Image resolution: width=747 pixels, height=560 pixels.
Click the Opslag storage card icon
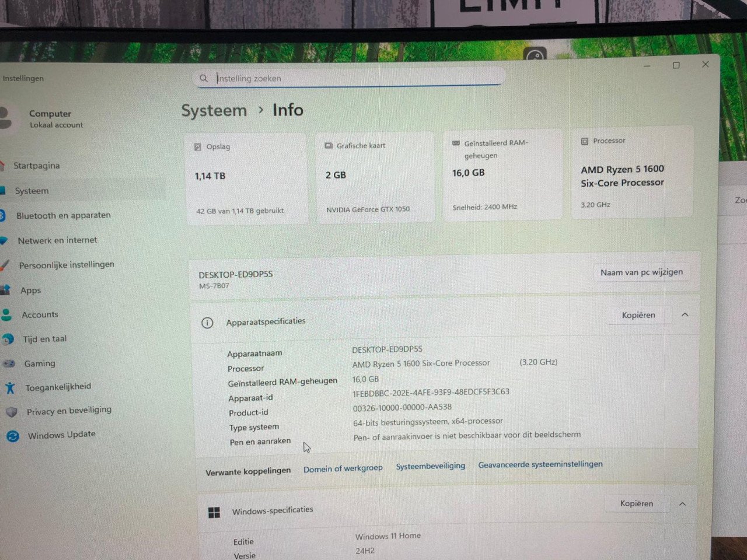point(198,146)
